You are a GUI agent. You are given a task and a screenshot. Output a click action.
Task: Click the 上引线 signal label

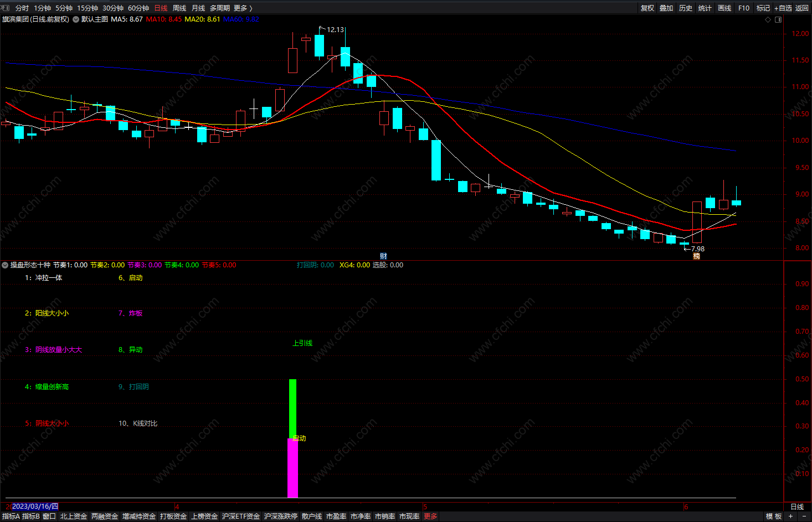pos(302,343)
